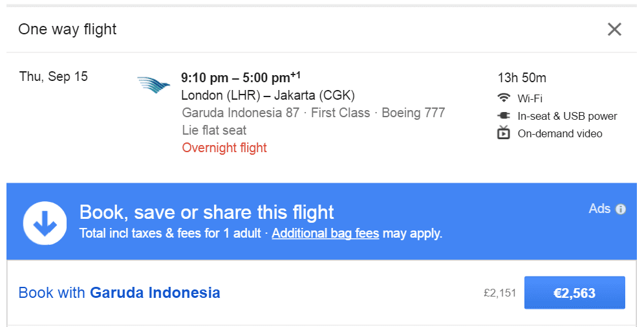Click the Garuda Indonesia airline logo

click(153, 84)
